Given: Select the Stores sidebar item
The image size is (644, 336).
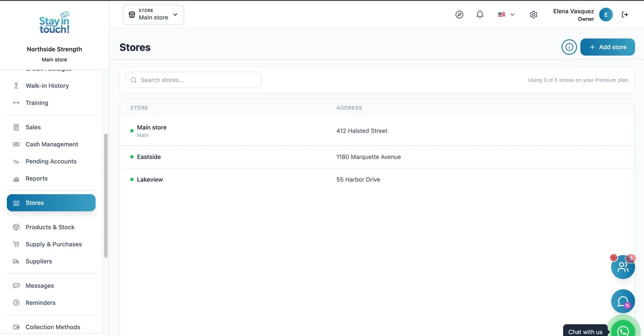Looking at the screenshot, I should [51, 203].
